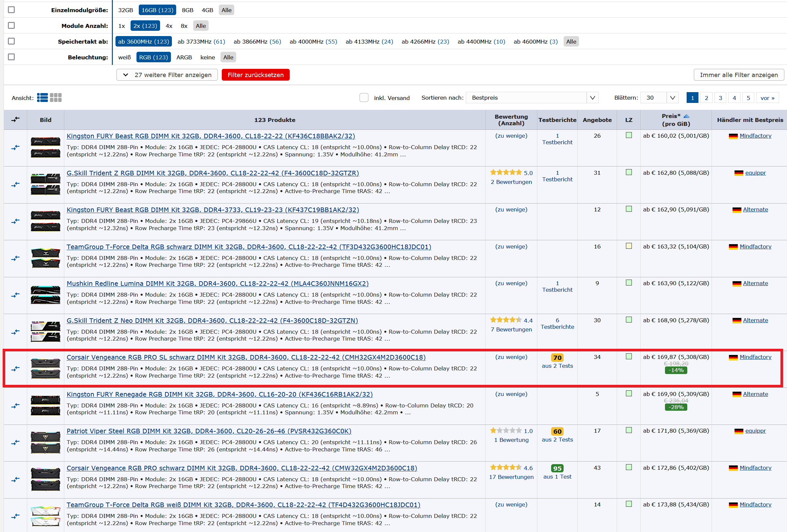Add Corsair Vengeance RGB PRO schwarz to comparison
This screenshot has height=532, width=787.
point(15,480)
